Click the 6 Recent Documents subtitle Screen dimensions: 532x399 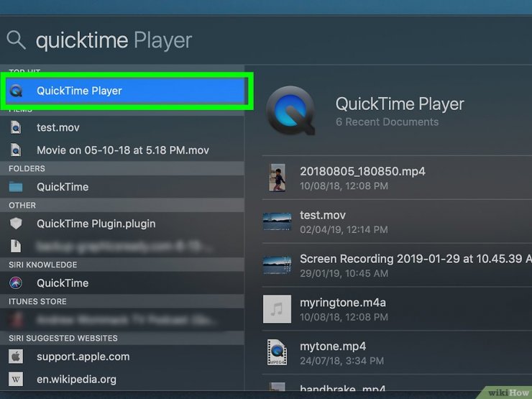click(x=387, y=121)
